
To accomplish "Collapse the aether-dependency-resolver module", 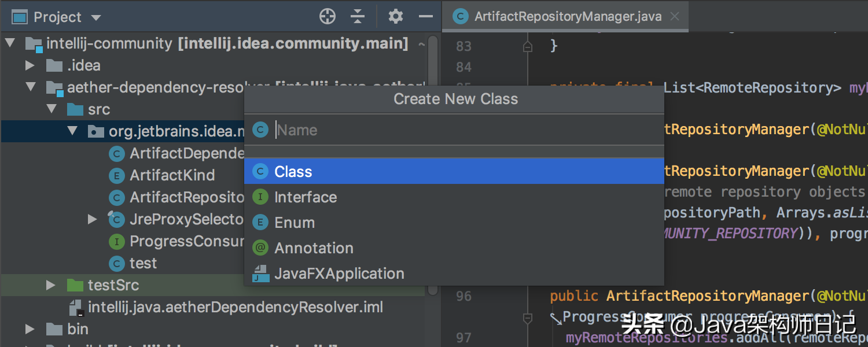I will [30, 87].
